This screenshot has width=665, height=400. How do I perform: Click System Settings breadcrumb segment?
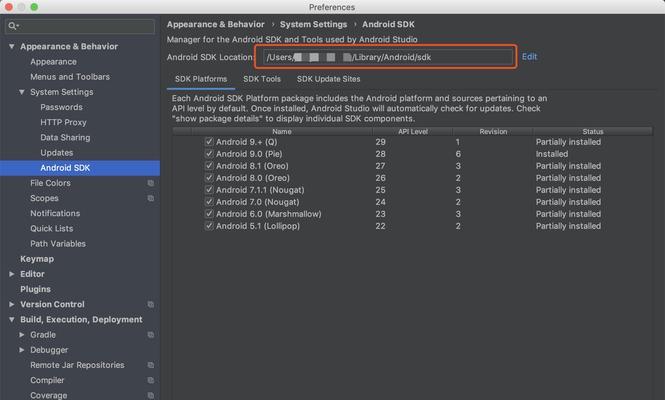[x=313, y=24]
